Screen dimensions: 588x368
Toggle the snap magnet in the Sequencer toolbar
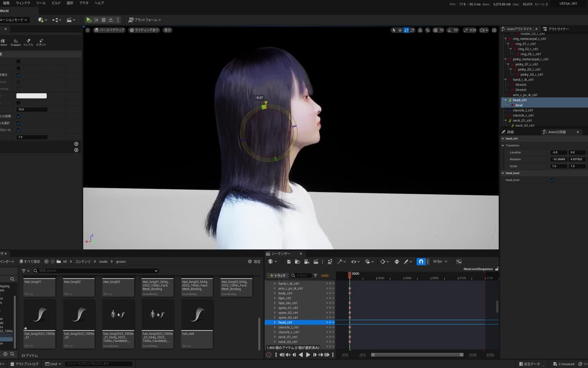point(421,262)
